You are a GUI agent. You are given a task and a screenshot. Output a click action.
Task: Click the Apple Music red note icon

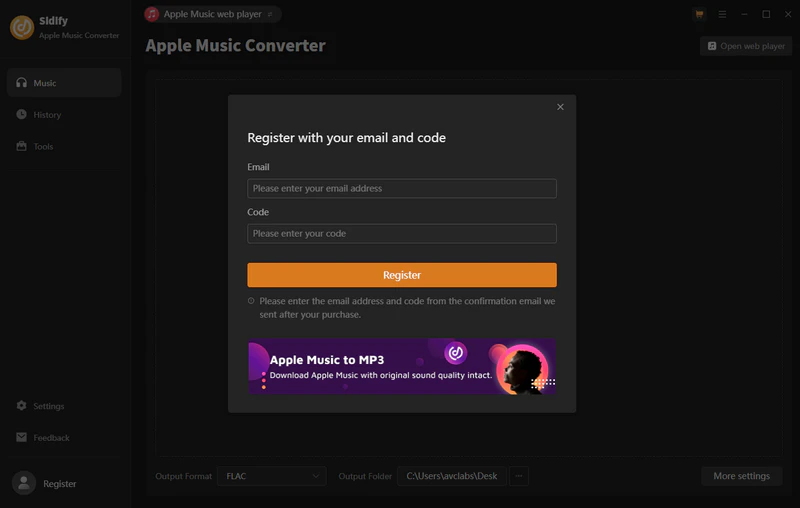click(152, 14)
